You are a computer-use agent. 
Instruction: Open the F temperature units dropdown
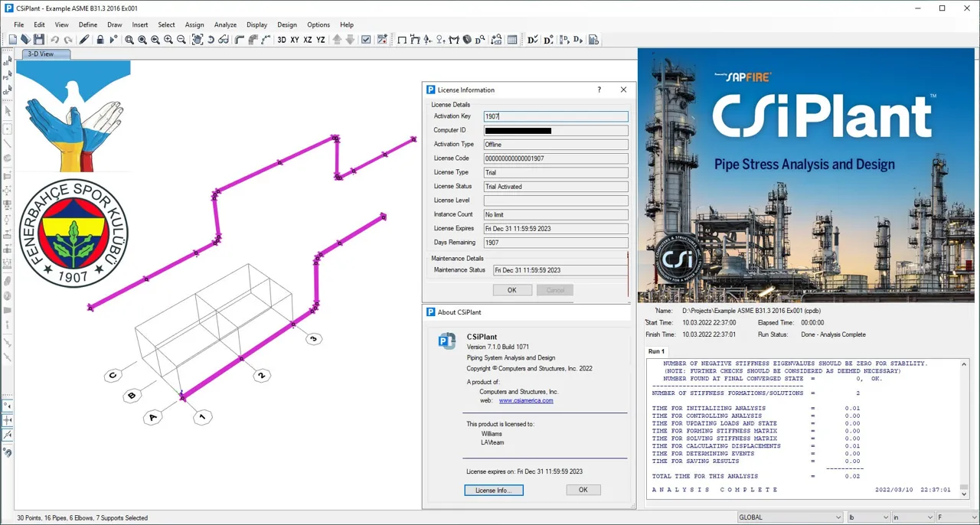click(957, 517)
